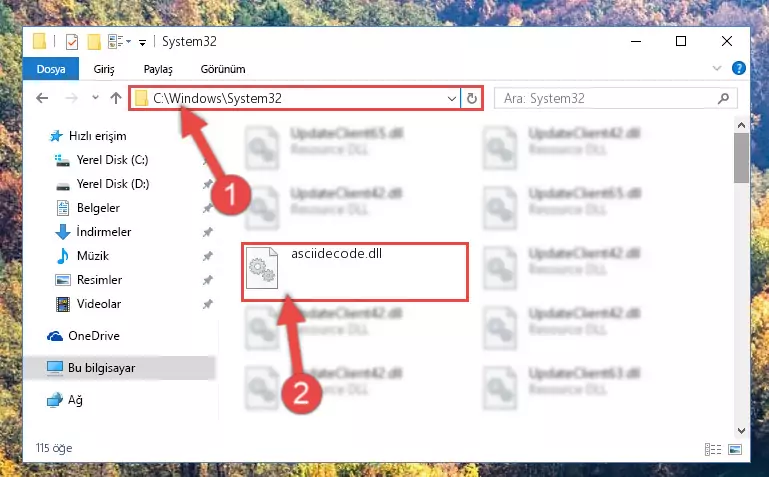This screenshot has height=477, width=769.
Task: Go back with the left arrow button
Action: point(43,99)
